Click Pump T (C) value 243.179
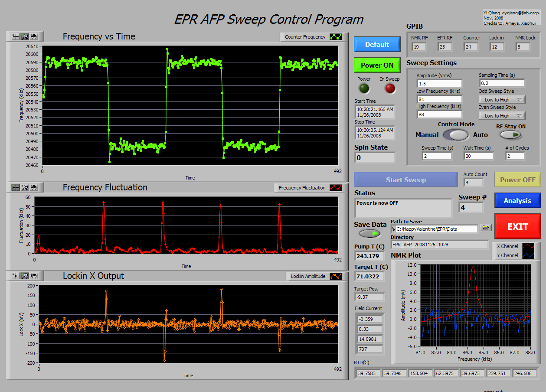 [x=369, y=256]
